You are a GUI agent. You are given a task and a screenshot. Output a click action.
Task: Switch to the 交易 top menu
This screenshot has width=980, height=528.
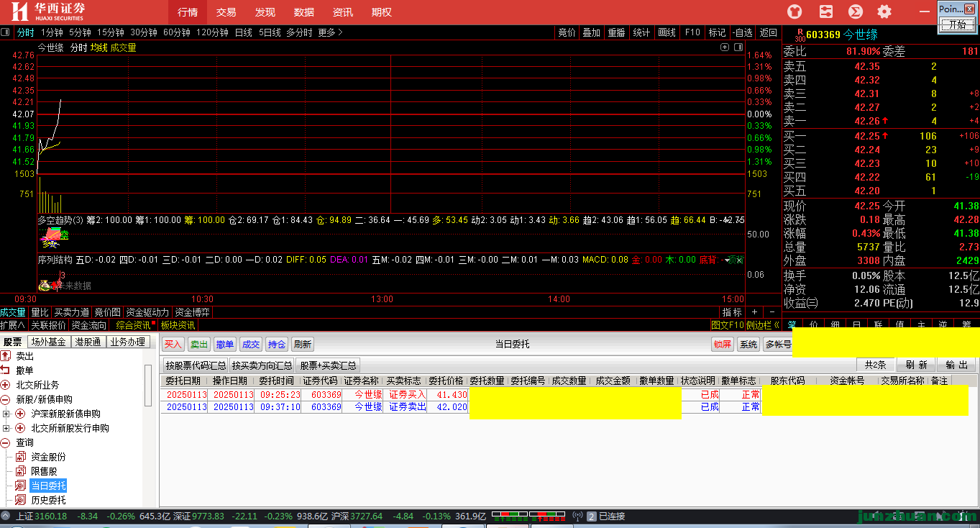226,12
